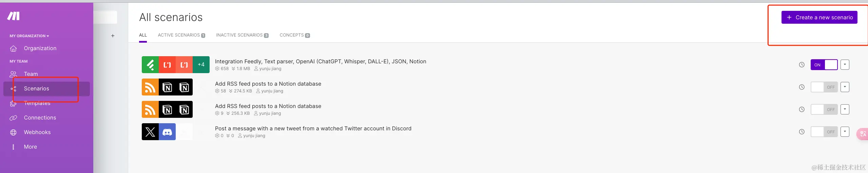Open Organization home icon in sidebar

click(x=13, y=48)
